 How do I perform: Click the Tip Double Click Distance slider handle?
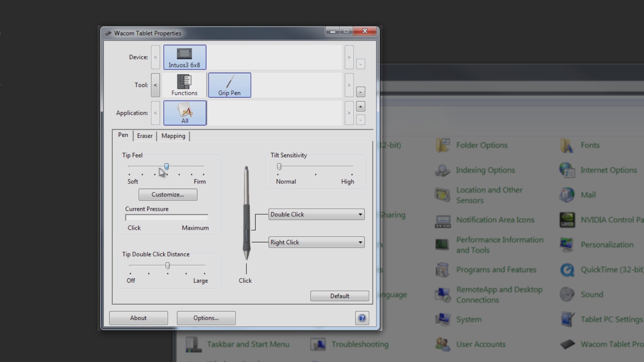click(167, 266)
